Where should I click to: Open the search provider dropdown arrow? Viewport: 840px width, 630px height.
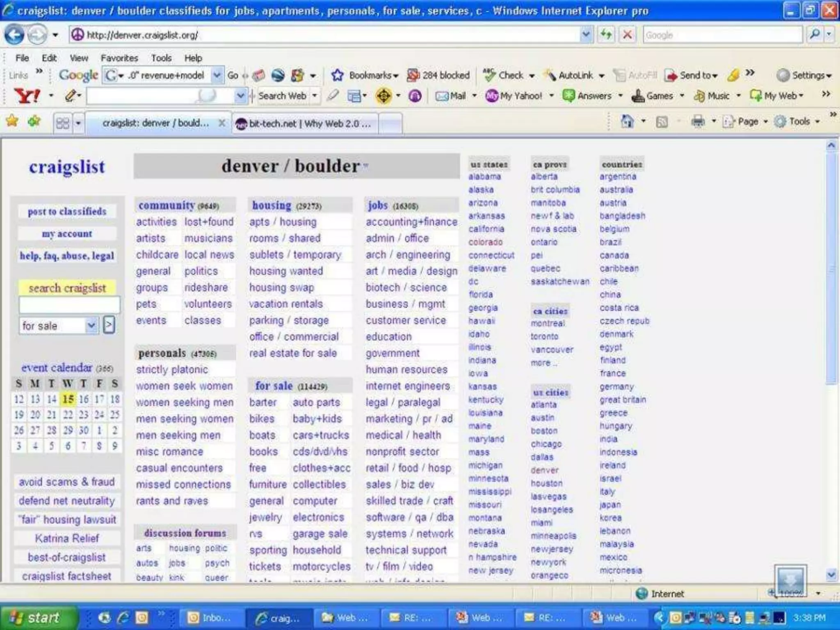click(829, 34)
